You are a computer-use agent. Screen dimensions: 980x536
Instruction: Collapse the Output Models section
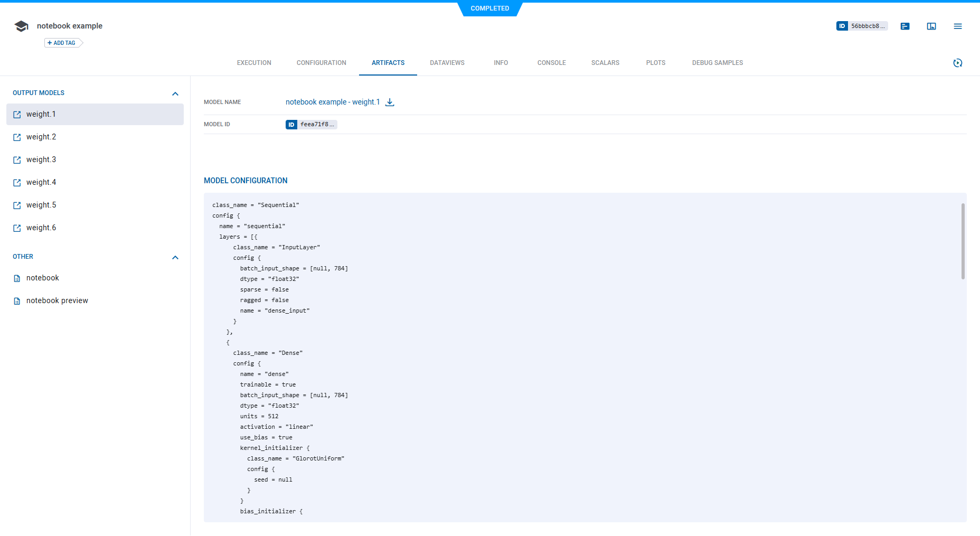pyautogui.click(x=175, y=93)
